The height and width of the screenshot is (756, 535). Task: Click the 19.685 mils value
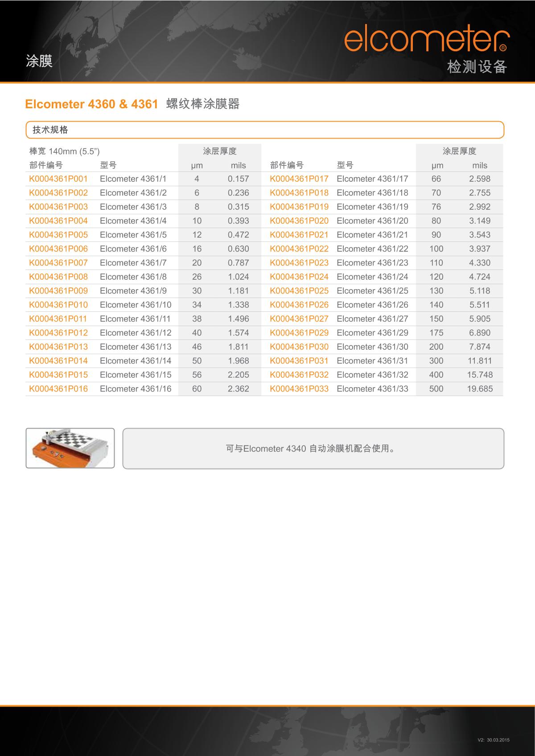pyautogui.click(x=480, y=389)
